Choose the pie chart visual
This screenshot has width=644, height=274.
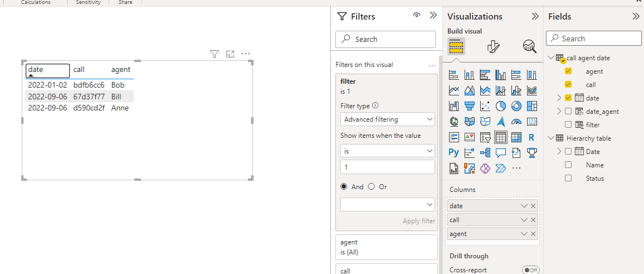(500, 106)
